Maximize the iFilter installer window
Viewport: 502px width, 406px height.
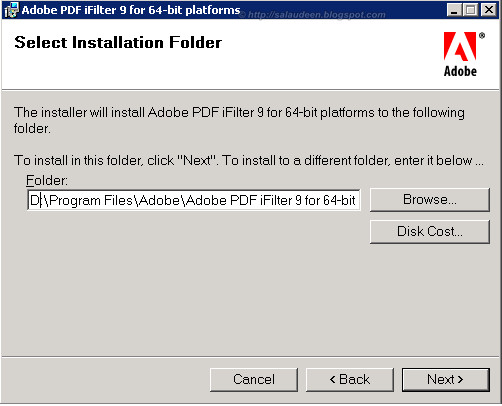[471, 10]
